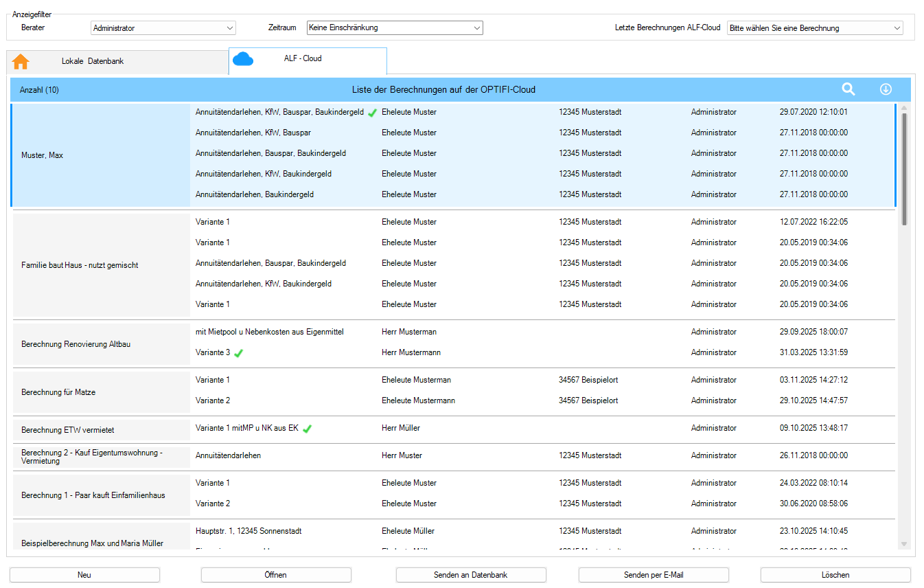Click the Öffnen button

[276, 575]
